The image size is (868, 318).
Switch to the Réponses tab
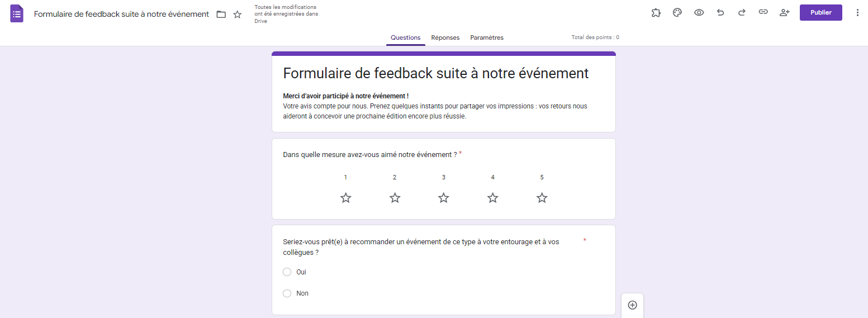coord(445,37)
